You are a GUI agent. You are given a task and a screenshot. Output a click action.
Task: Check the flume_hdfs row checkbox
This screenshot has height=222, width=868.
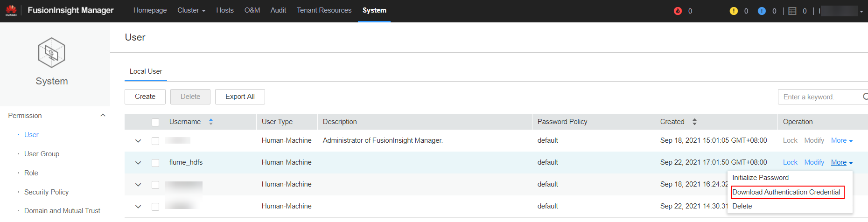(155, 163)
